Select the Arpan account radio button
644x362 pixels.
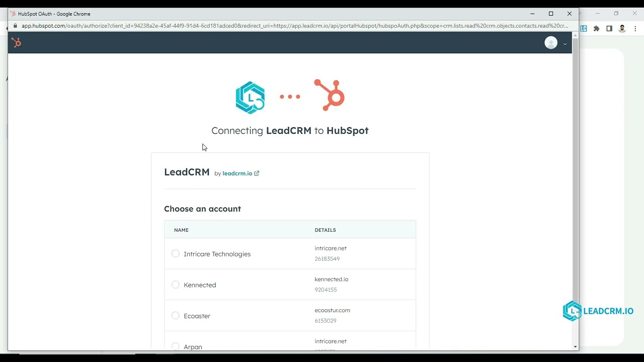click(176, 346)
